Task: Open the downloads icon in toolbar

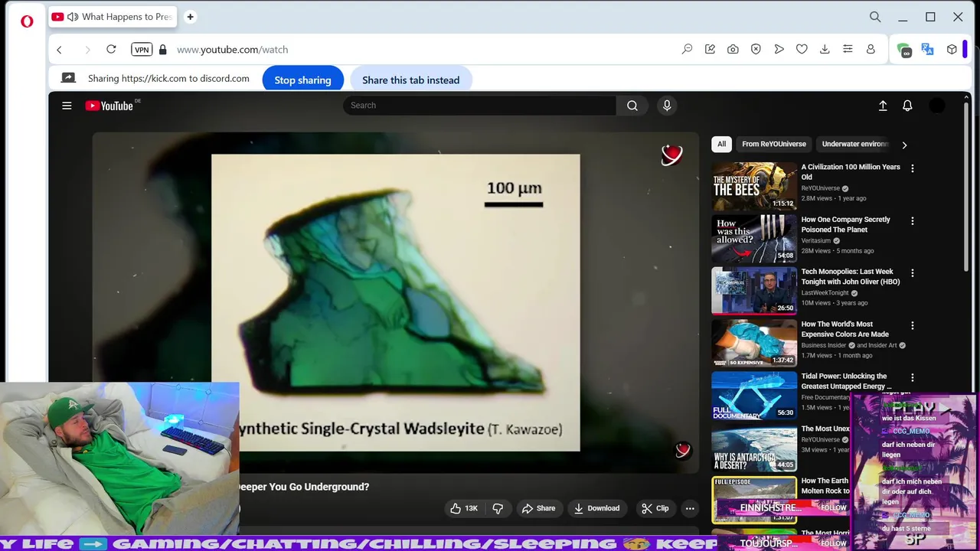Action: (825, 49)
